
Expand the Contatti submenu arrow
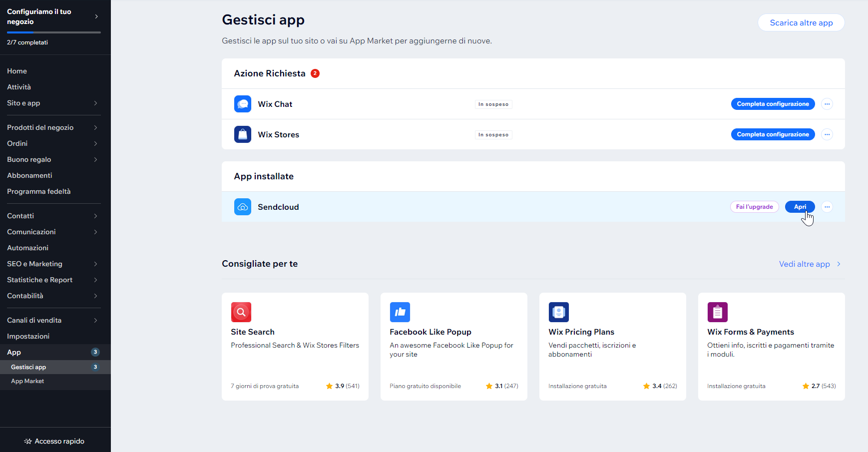click(x=95, y=216)
